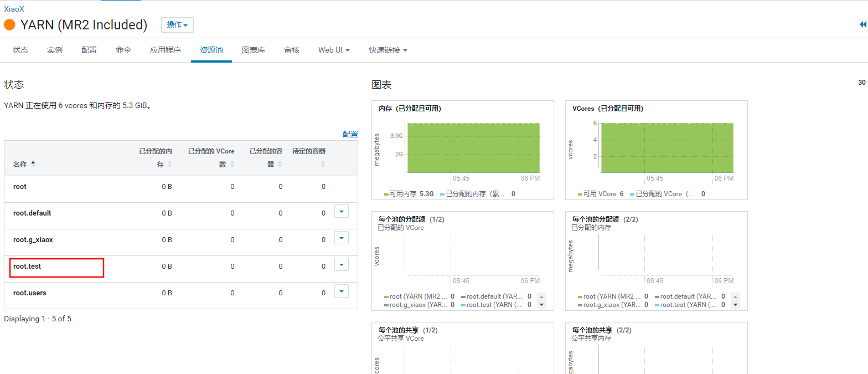Image resolution: width=868 pixels, height=374 pixels.
Task: Open the root pool row name
Action: tap(20, 187)
